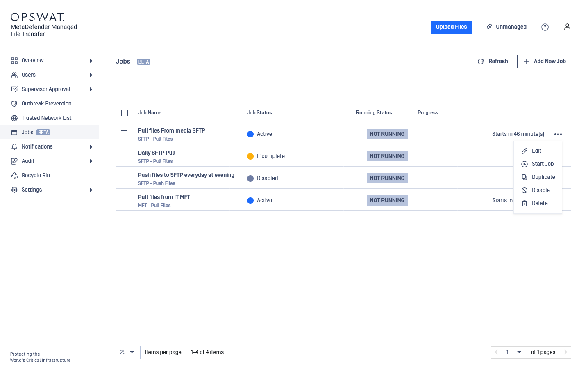Click the Refresh circular arrow icon

point(481,62)
